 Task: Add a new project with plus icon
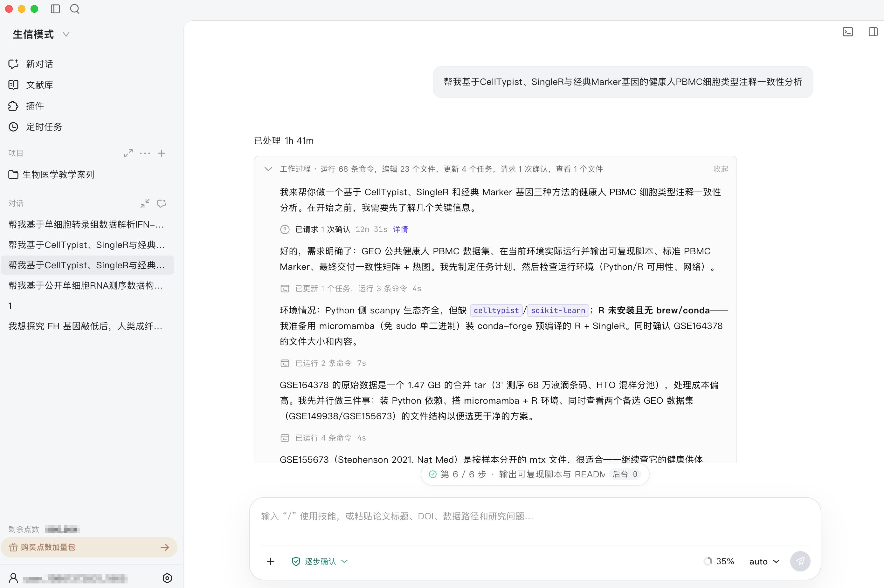tap(161, 154)
